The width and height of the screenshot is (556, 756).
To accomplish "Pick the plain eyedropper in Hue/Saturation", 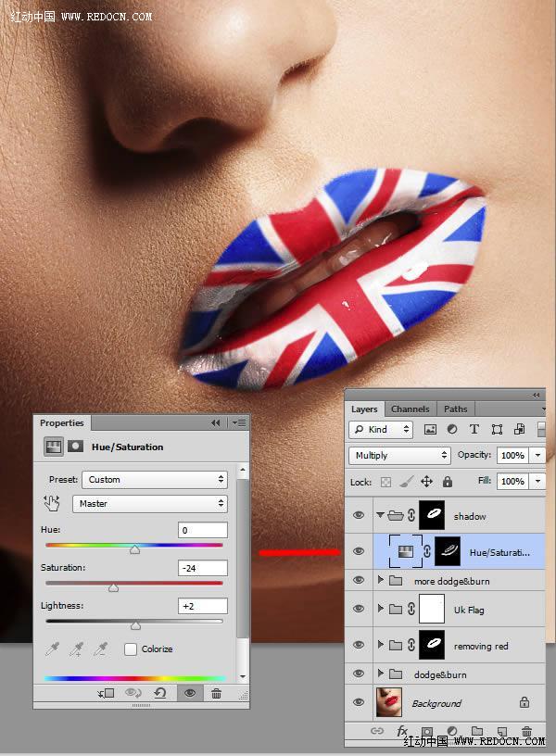I will pos(52,649).
